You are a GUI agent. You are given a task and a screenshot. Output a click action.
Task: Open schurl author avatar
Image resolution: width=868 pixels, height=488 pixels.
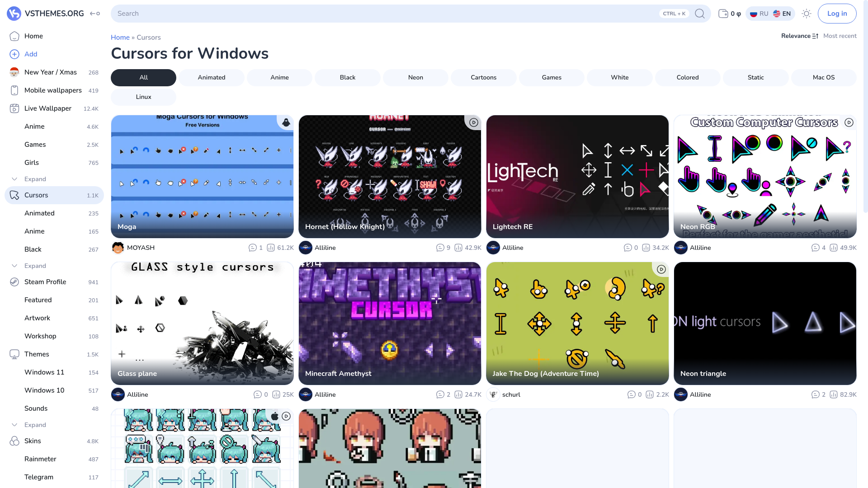pyautogui.click(x=493, y=394)
